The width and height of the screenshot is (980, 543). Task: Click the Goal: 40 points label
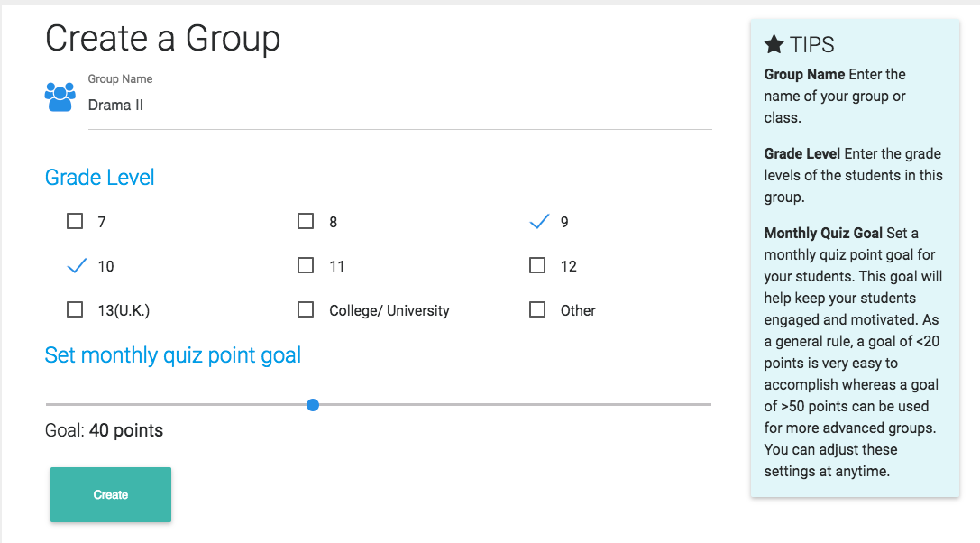(105, 430)
